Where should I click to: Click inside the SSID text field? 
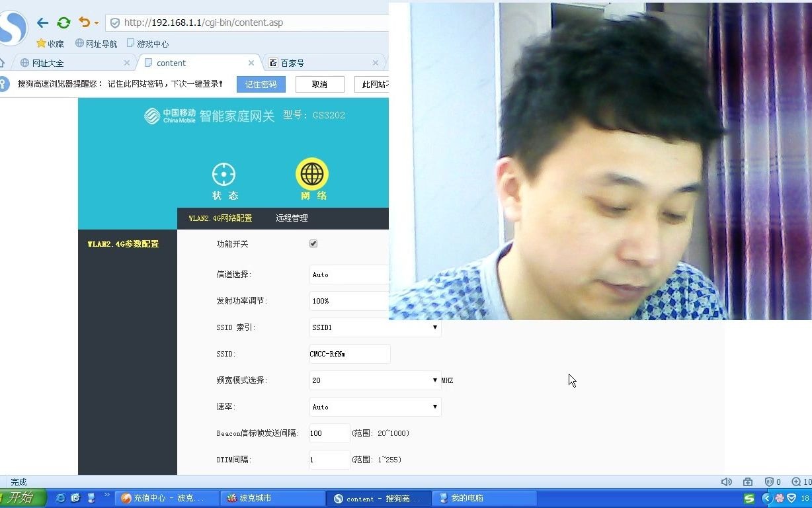tap(348, 354)
